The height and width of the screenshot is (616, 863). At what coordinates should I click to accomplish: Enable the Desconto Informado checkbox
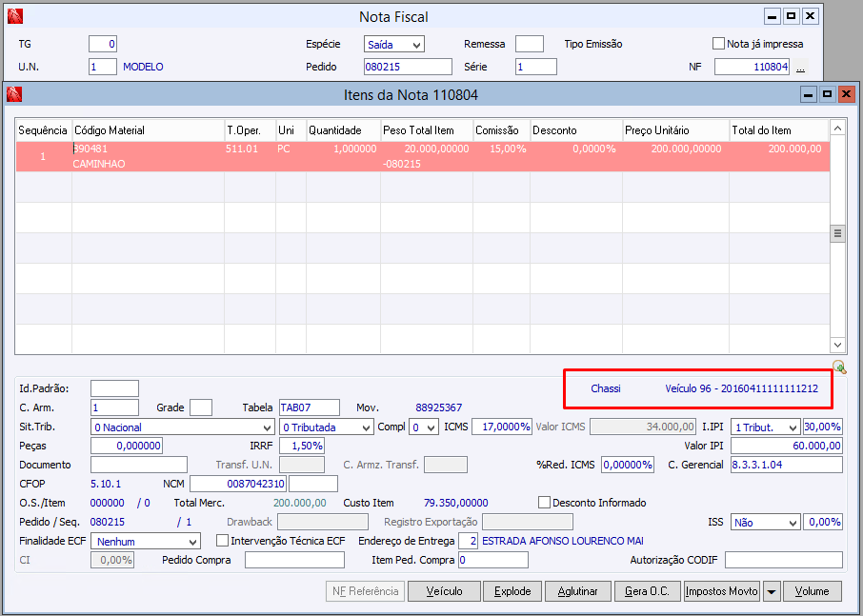click(545, 503)
